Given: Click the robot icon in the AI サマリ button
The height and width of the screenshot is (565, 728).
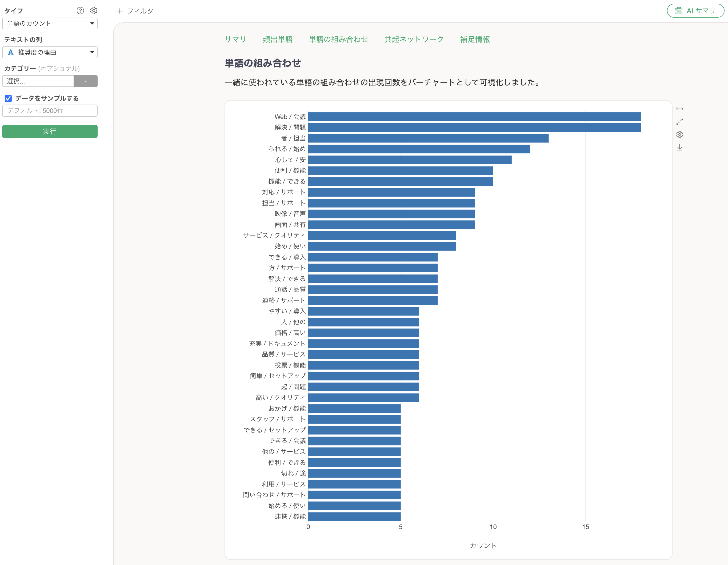Looking at the screenshot, I should [679, 11].
